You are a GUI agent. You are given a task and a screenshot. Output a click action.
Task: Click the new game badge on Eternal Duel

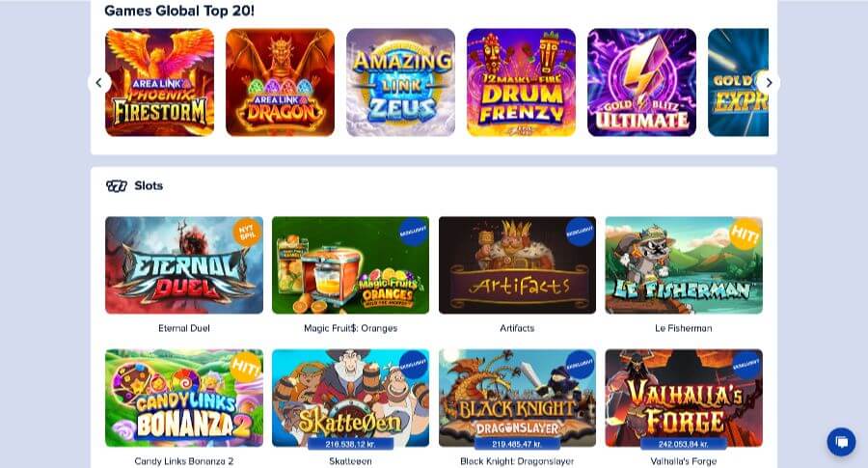click(246, 232)
